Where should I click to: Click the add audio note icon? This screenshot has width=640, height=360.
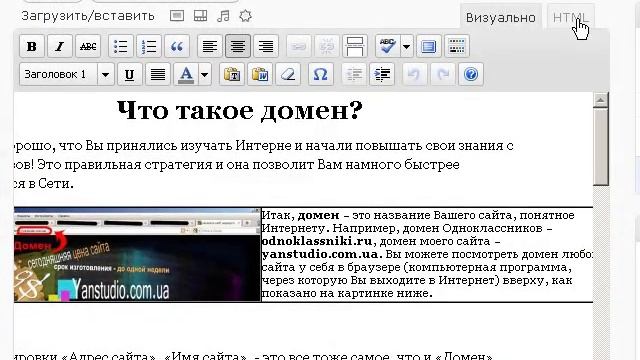click(x=223, y=16)
